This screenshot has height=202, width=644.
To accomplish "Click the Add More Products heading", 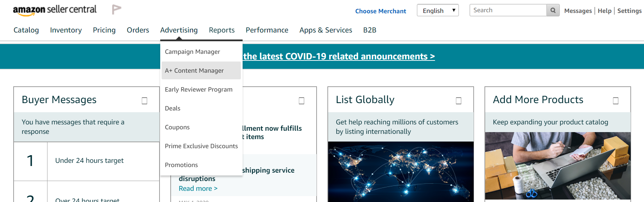I will [538, 100].
